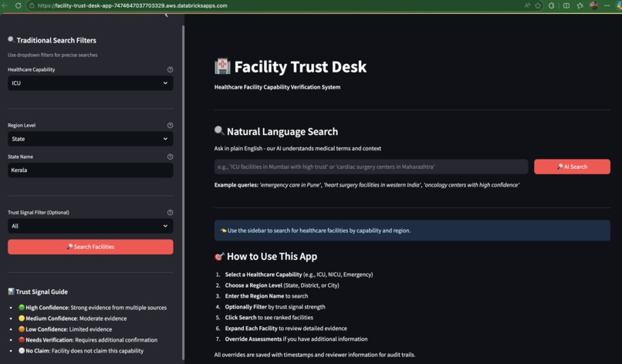Screen dimensions: 622x364
Task: Open the Healthcare Capability dropdown showing ICU
Action: (x=90, y=83)
